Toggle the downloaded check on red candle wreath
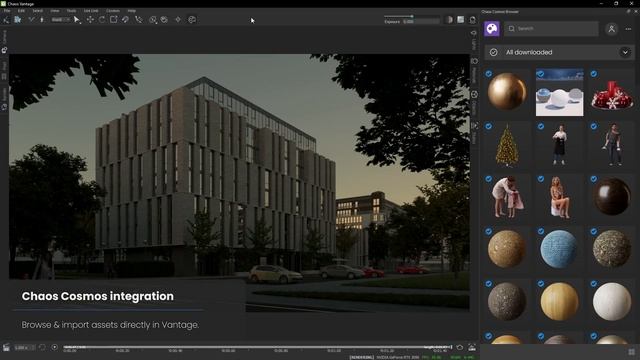This screenshot has width=640, height=360. click(593, 74)
